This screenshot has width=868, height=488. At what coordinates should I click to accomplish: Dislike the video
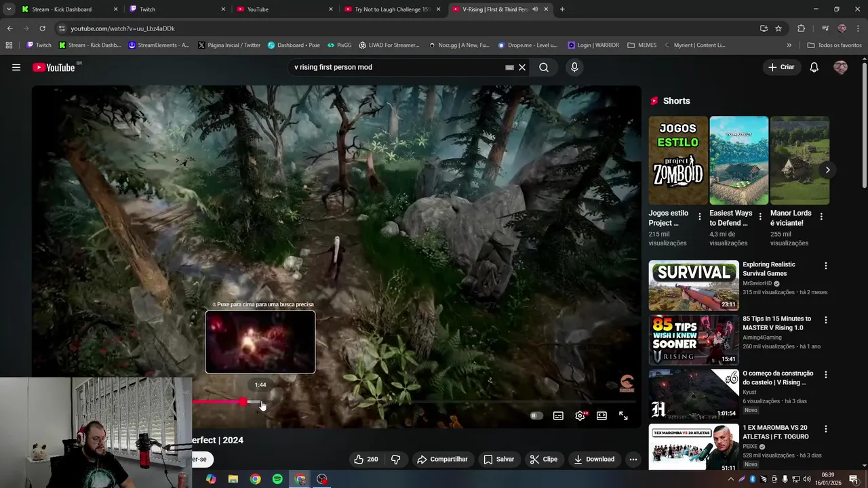395,459
